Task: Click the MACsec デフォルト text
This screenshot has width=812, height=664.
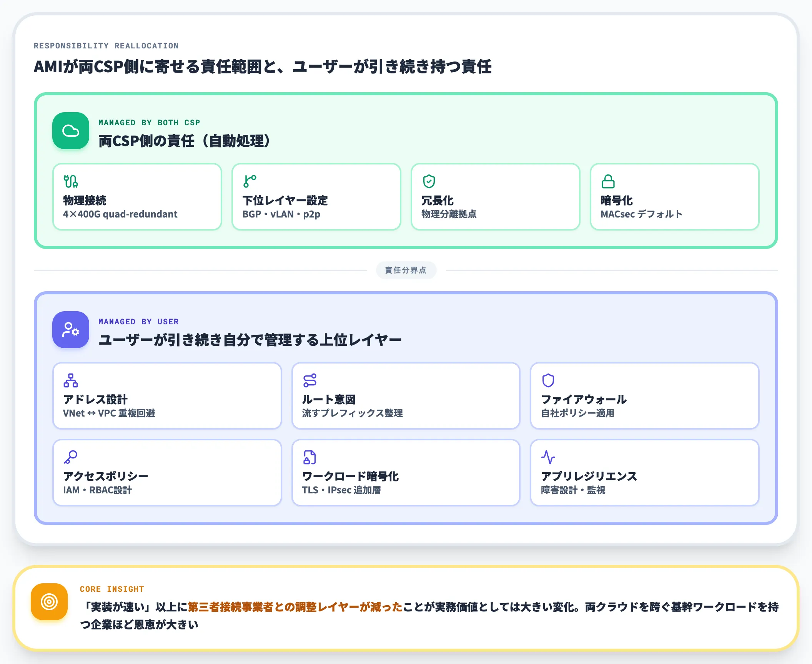Action: (642, 214)
